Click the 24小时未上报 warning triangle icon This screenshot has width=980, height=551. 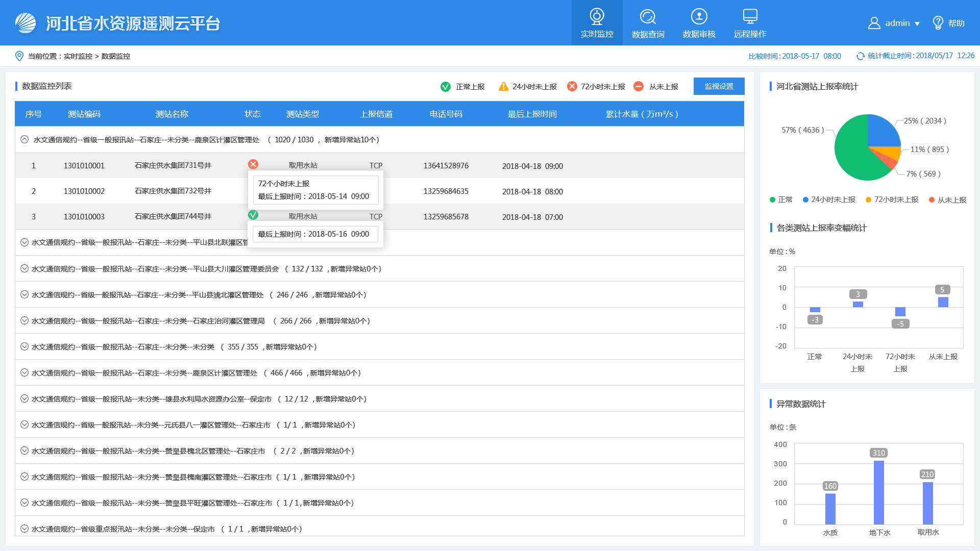click(503, 86)
